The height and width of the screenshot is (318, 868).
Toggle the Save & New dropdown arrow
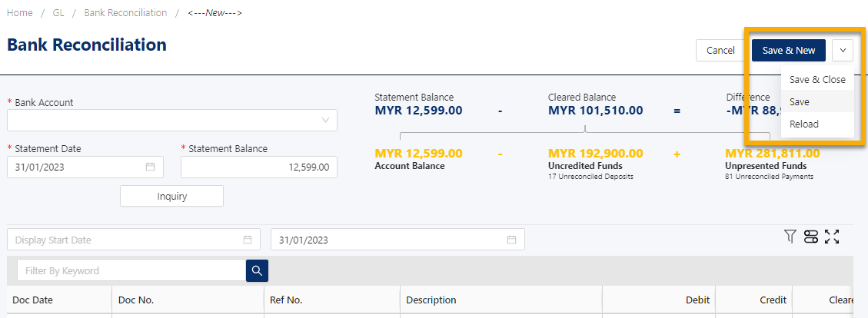[843, 51]
